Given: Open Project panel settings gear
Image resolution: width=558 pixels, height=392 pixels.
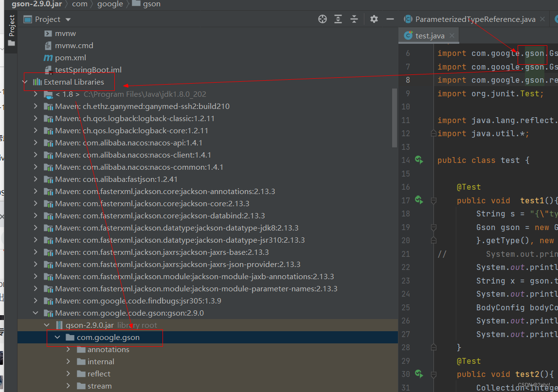Looking at the screenshot, I should [x=374, y=19].
